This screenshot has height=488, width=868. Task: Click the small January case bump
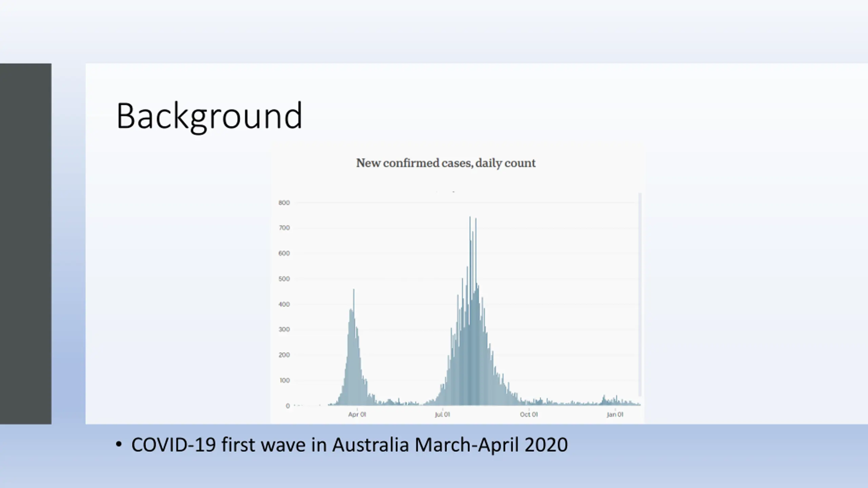pyautogui.click(x=604, y=400)
